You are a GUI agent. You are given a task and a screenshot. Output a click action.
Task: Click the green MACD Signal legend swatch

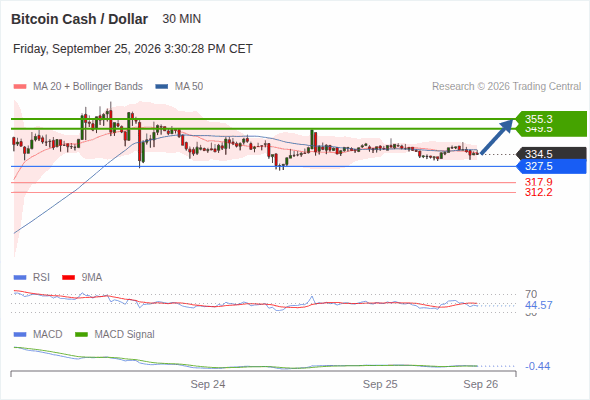pos(81,335)
